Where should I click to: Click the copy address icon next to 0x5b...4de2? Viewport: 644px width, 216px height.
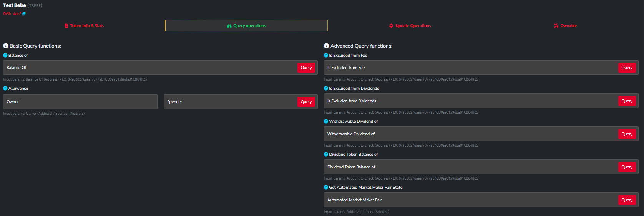point(24,14)
